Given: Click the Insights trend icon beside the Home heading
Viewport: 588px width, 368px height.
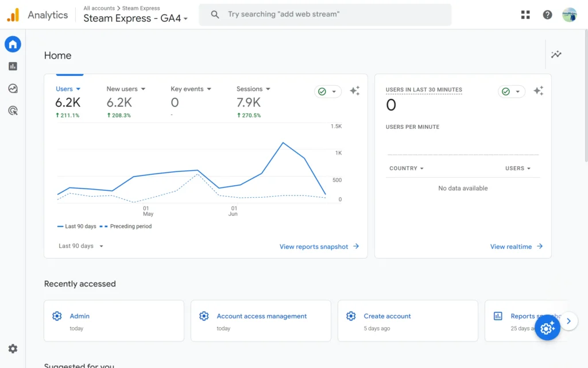Looking at the screenshot, I should pos(556,55).
